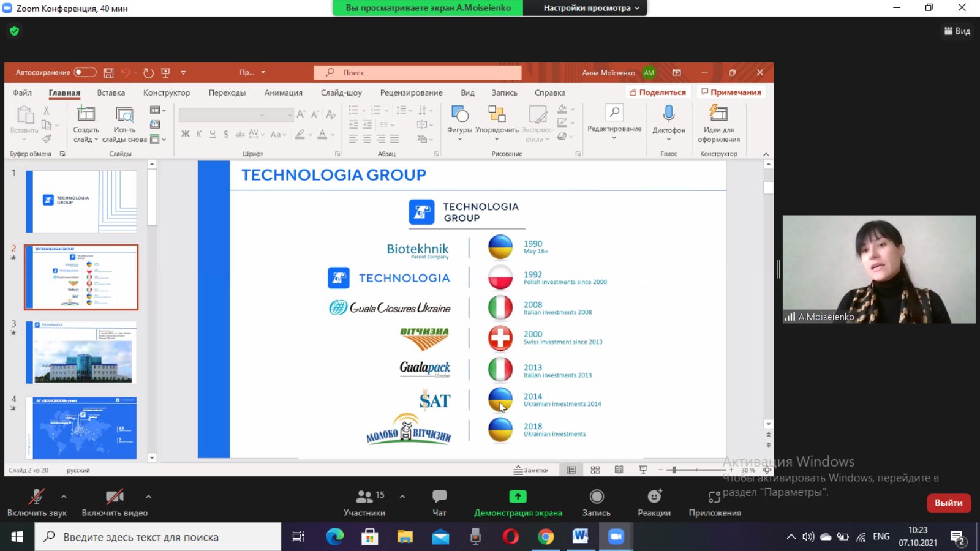Click the Zoom Вид view button

[957, 31]
